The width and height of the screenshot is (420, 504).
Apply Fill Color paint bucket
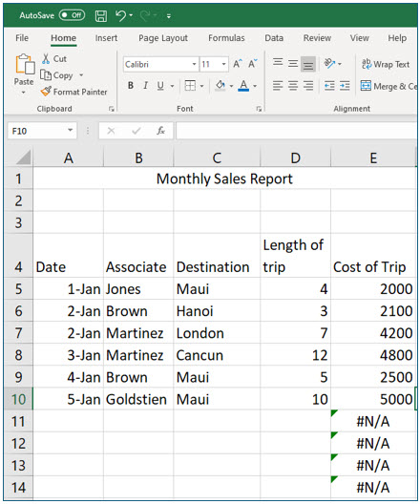220,86
